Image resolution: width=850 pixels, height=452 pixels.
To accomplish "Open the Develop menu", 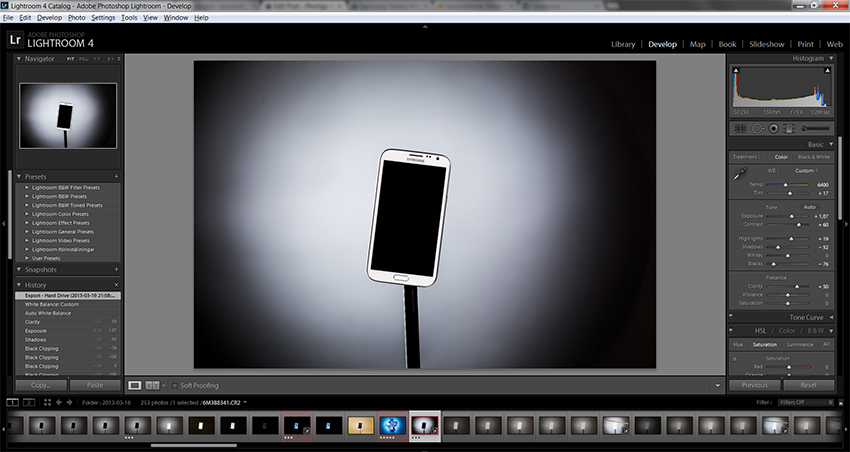I will pos(49,17).
